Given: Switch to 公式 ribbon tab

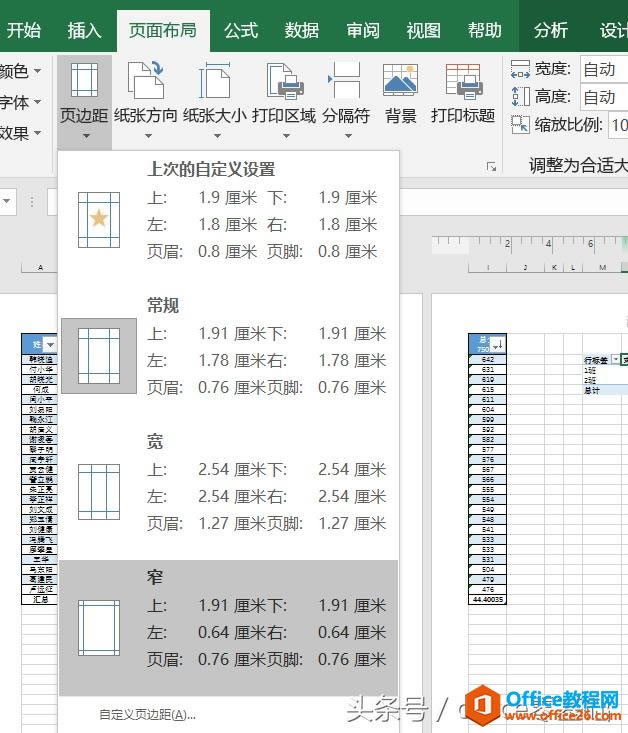Looking at the screenshot, I should coord(241,30).
